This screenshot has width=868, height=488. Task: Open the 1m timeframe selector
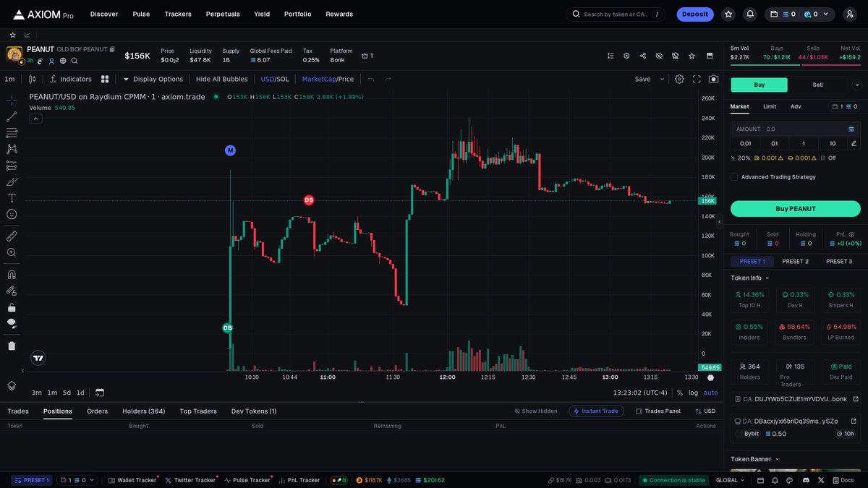tap(9, 79)
